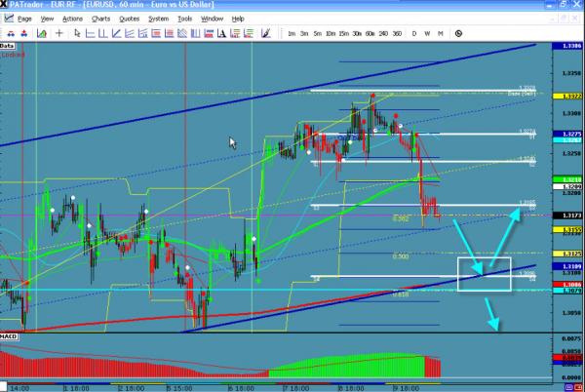Select the arrow pointer tool
This screenshot has width=585, height=392.
click(77, 33)
